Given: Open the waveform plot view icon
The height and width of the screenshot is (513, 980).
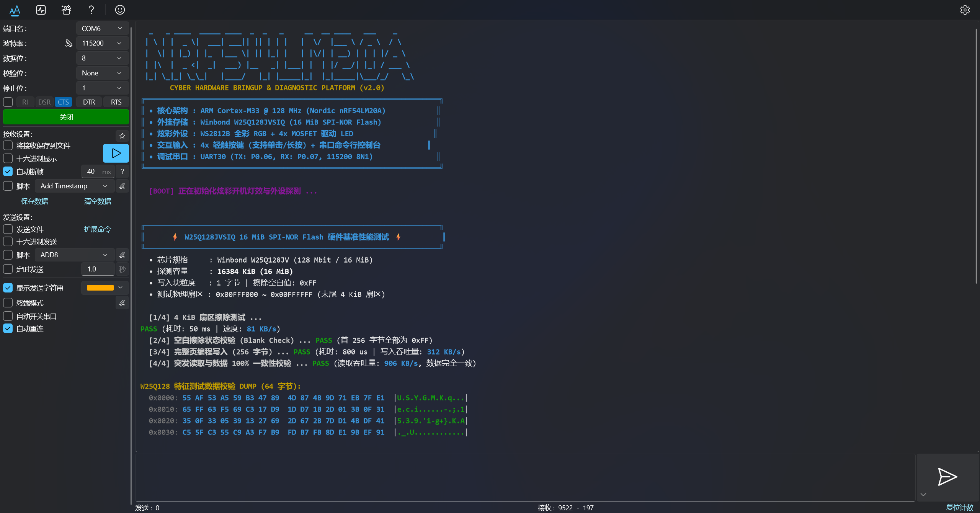Looking at the screenshot, I should coord(41,10).
